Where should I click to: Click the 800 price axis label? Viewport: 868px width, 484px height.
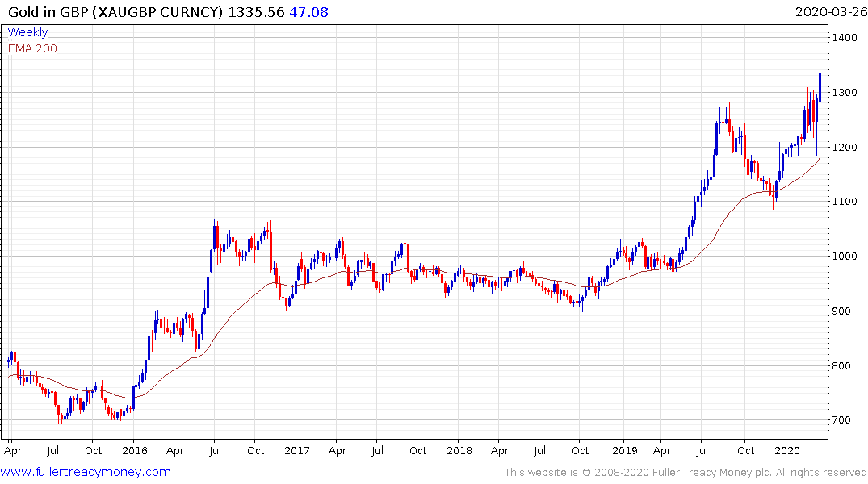click(x=841, y=365)
